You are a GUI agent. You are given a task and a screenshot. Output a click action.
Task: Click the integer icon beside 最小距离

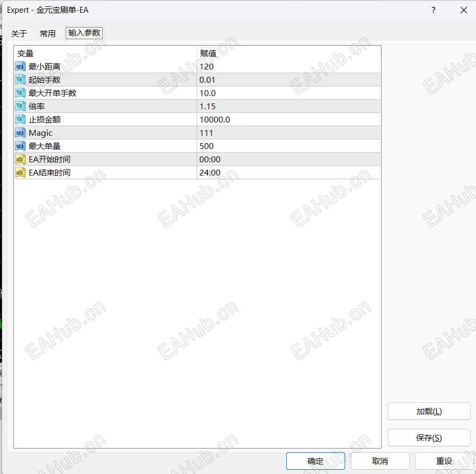pyautogui.click(x=20, y=66)
